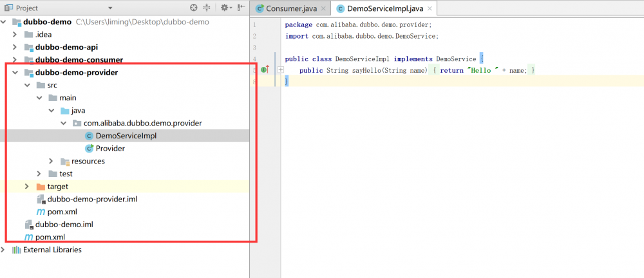Screen dimensions: 644x278
Task: Select the dubbo-demo-consumer module label
Action: pyautogui.click(x=79, y=60)
